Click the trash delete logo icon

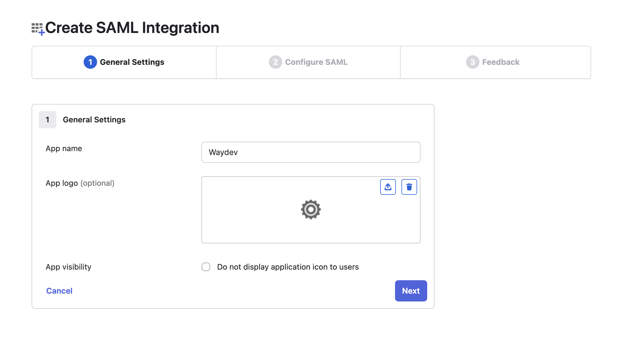pyautogui.click(x=409, y=187)
